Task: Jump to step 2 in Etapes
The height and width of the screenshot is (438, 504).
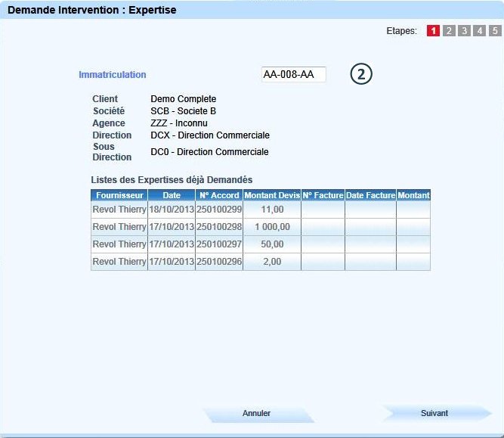Action: tap(449, 31)
